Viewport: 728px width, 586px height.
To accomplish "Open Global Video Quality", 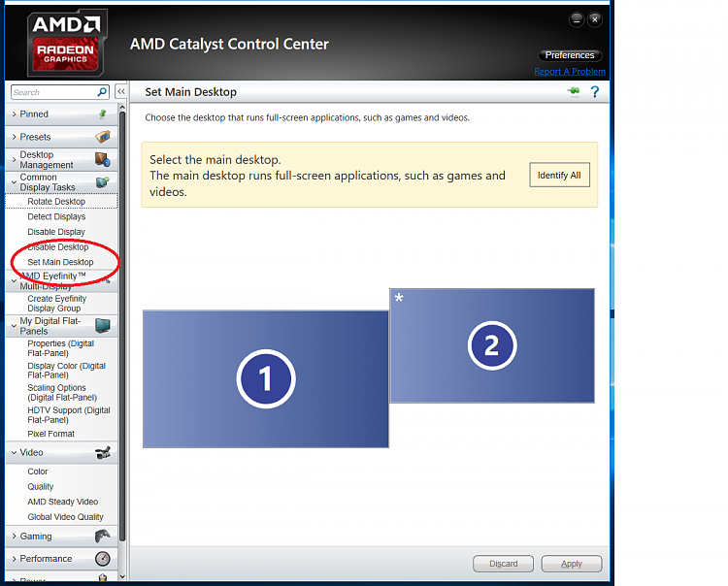I will (65, 517).
